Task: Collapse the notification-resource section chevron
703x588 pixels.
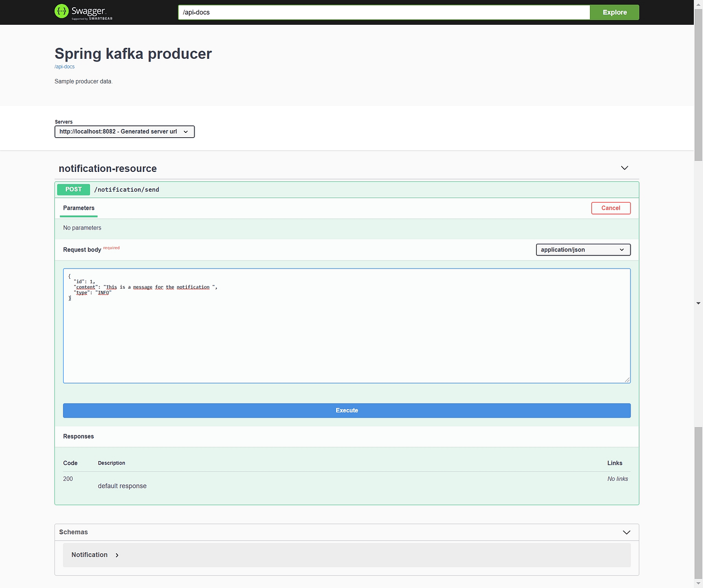Action: pyautogui.click(x=624, y=168)
